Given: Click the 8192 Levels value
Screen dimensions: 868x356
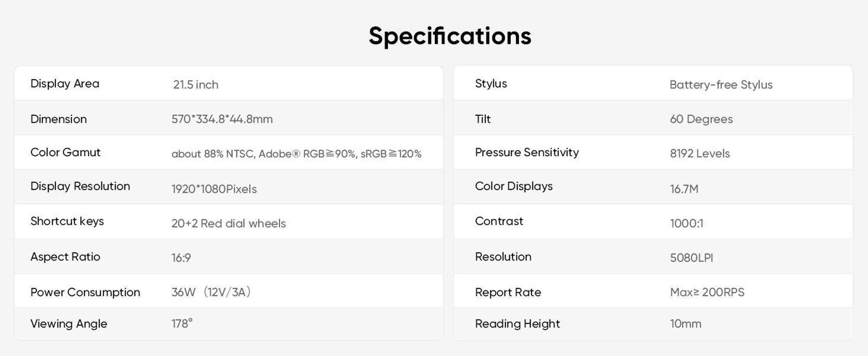Looking at the screenshot, I should pos(700,153).
